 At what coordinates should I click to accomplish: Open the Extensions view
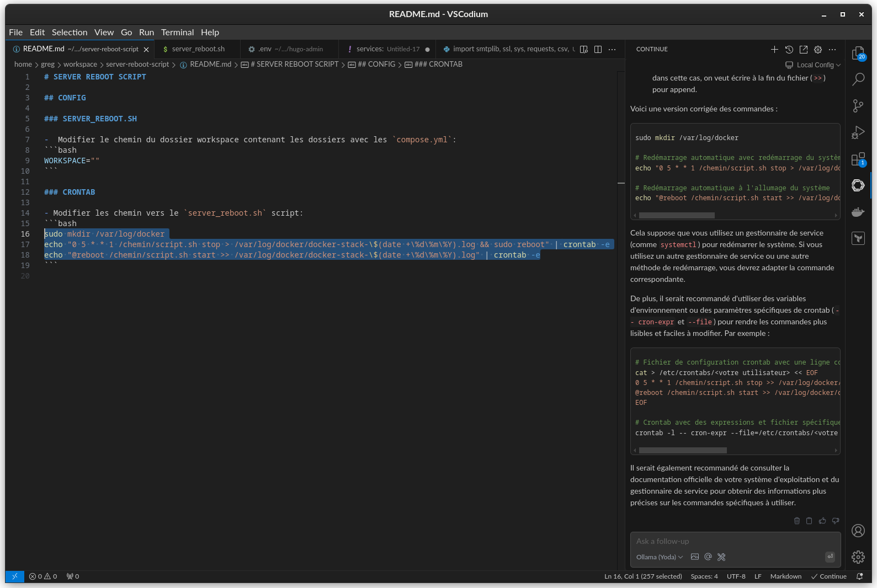(x=858, y=159)
